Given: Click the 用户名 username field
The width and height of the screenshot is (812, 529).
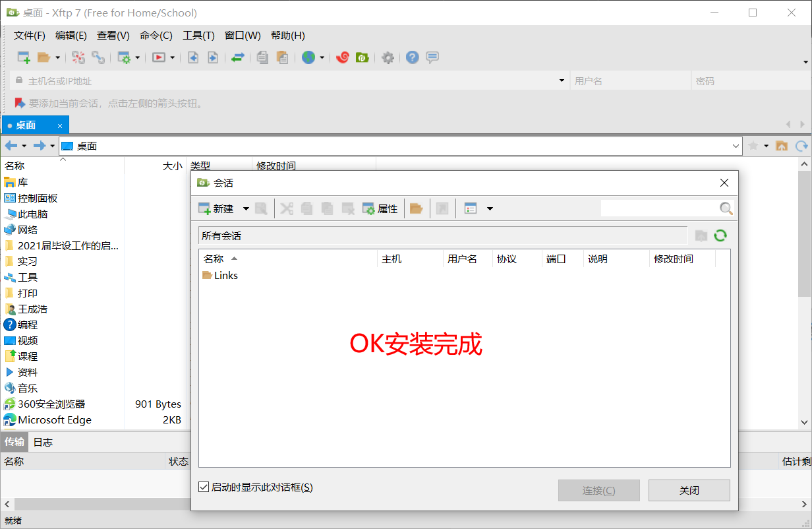Looking at the screenshot, I should pos(629,81).
